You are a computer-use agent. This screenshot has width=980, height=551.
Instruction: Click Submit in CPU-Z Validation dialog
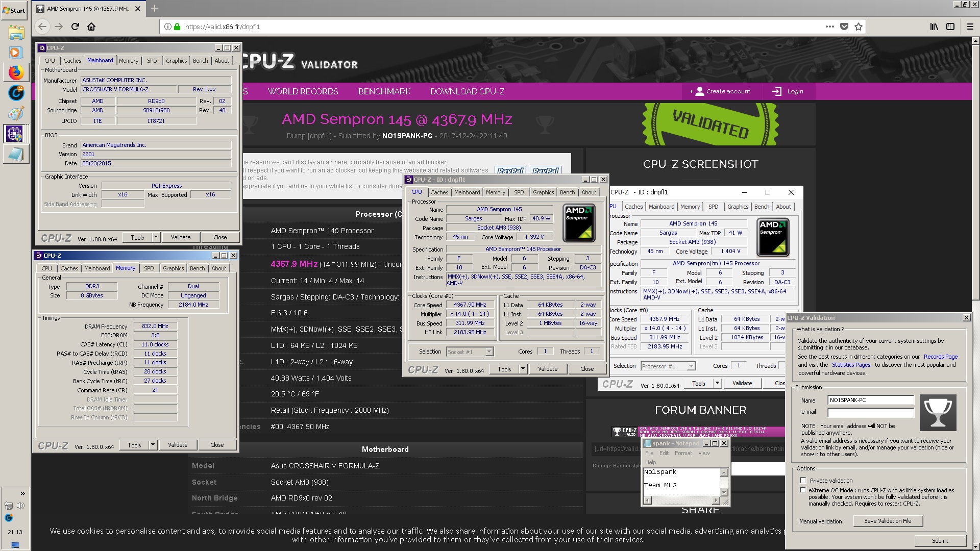[940, 541]
